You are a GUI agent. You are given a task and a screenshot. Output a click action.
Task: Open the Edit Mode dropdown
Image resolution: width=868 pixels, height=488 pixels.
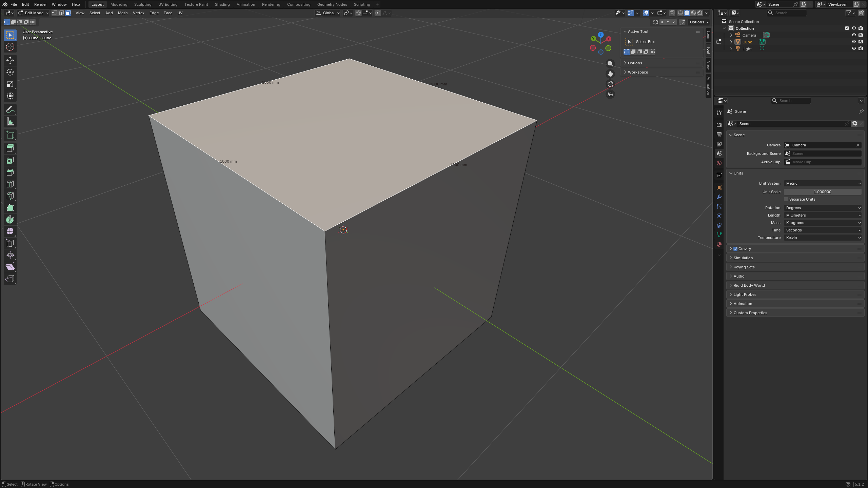pos(33,13)
